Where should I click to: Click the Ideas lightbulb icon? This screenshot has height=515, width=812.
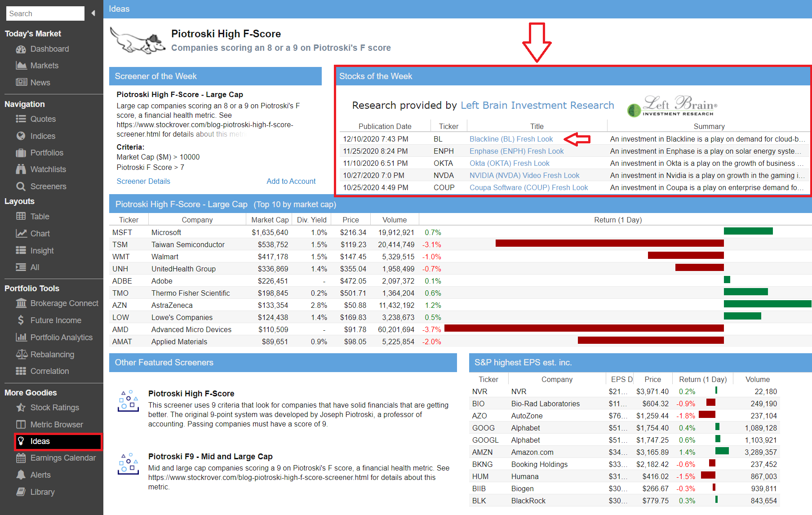pyautogui.click(x=21, y=441)
